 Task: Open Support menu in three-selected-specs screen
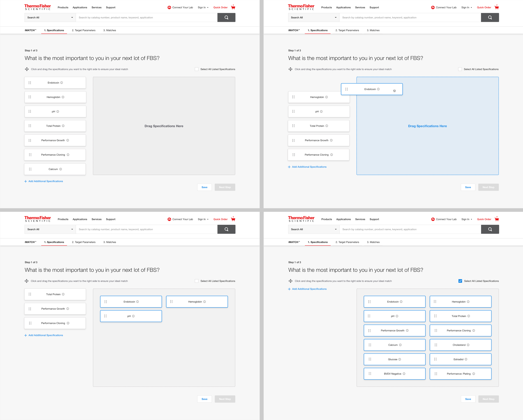click(111, 219)
